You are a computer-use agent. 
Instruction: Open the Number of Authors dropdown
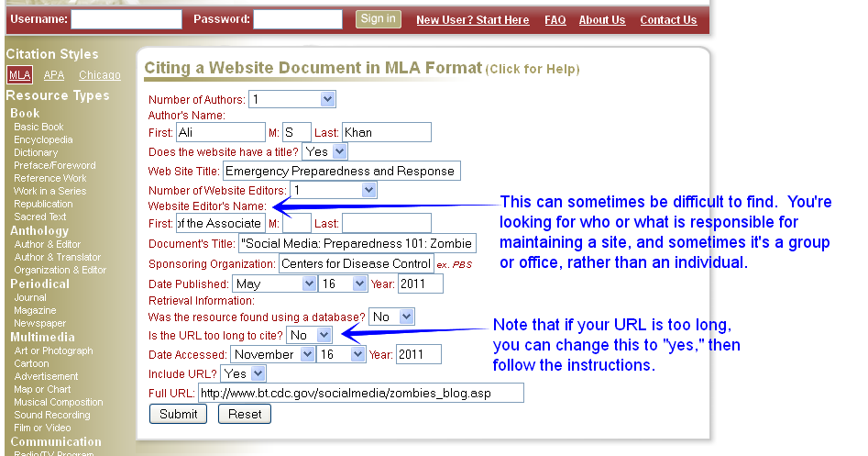292,100
